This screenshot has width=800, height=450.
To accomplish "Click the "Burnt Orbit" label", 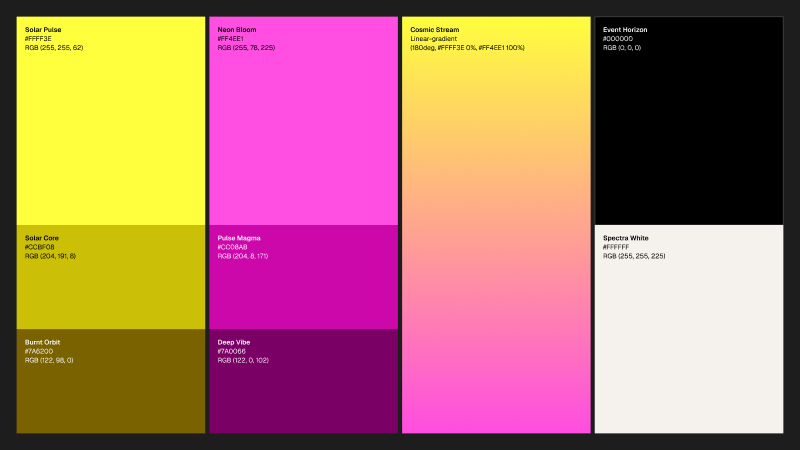I will (x=42, y=342).
